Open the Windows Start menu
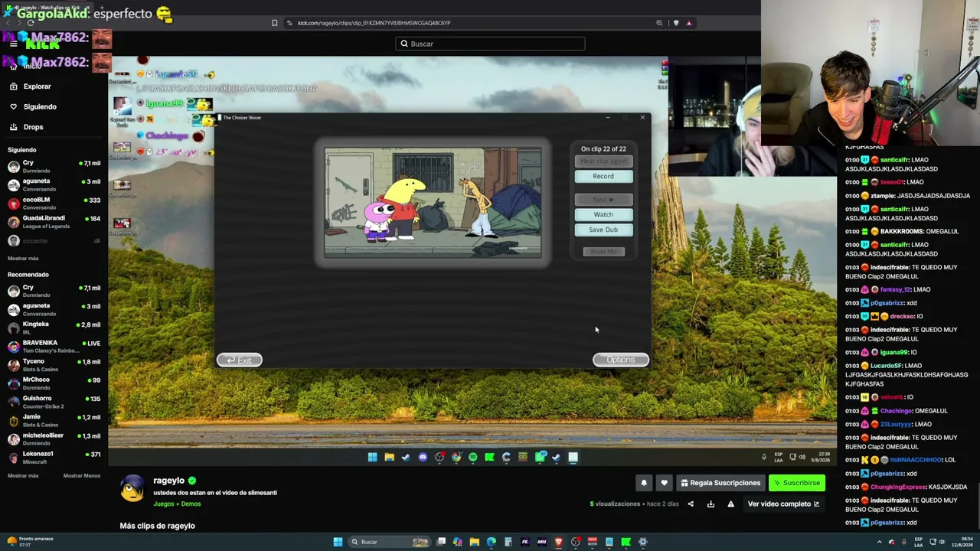 point(338,542)
